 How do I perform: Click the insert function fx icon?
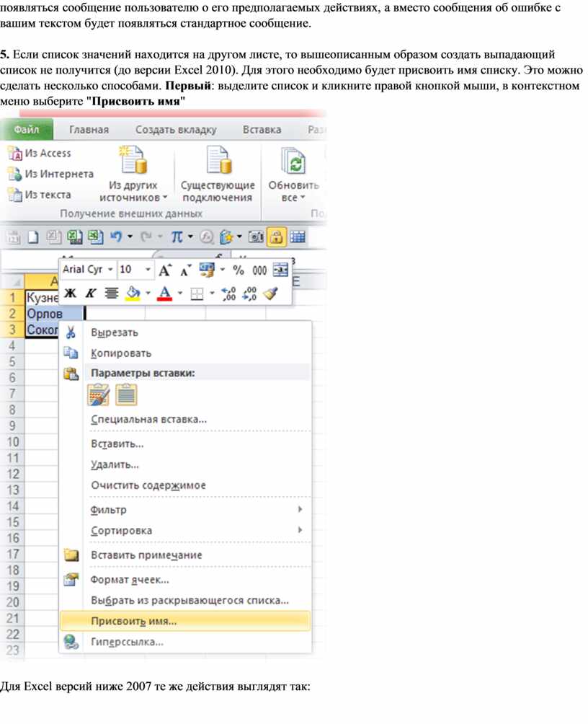[206, 237]
